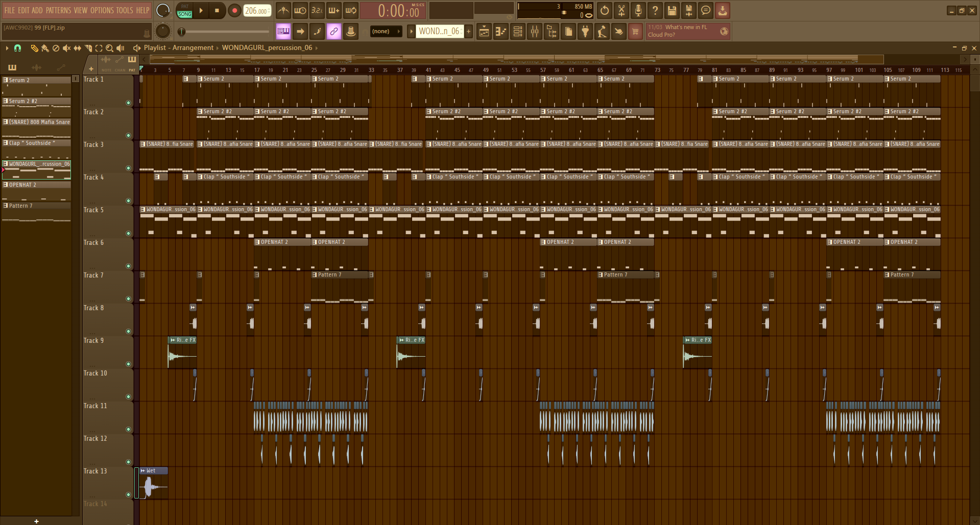
Task: Open the FL shop cart icon
Action: [x=635, y=32]
